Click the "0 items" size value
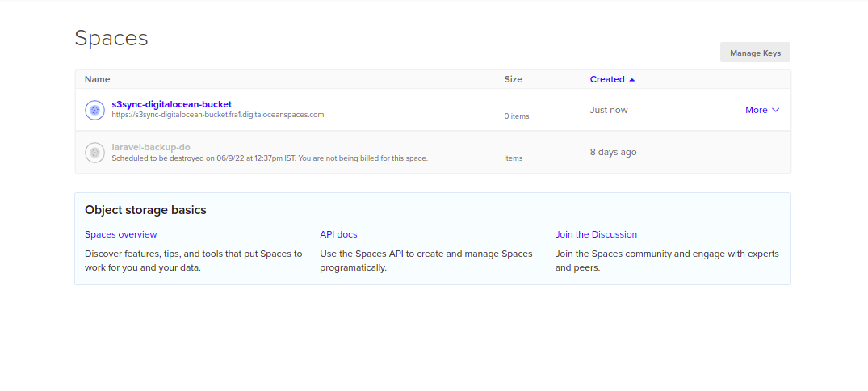 pyautogui.click(x=517, y=116)
